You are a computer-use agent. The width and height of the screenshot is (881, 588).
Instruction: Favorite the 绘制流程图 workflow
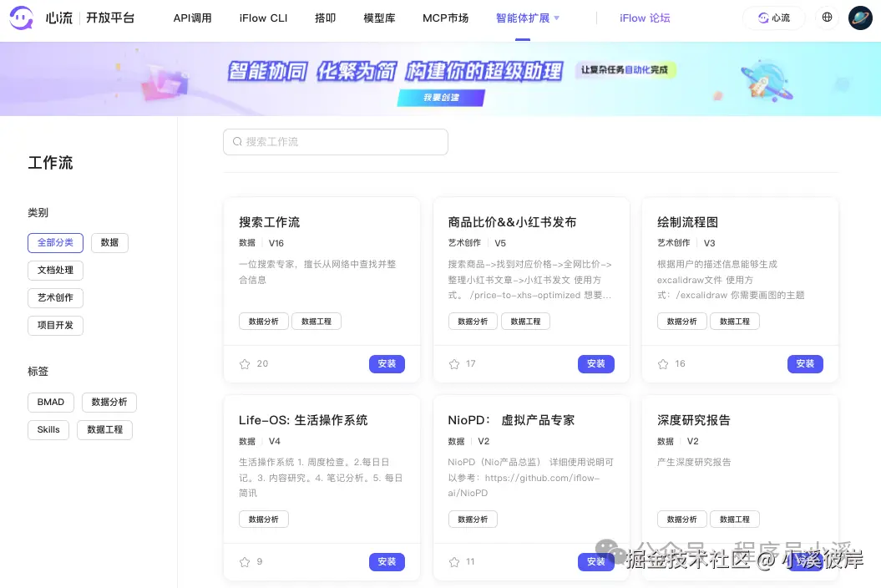pos(661,363)
